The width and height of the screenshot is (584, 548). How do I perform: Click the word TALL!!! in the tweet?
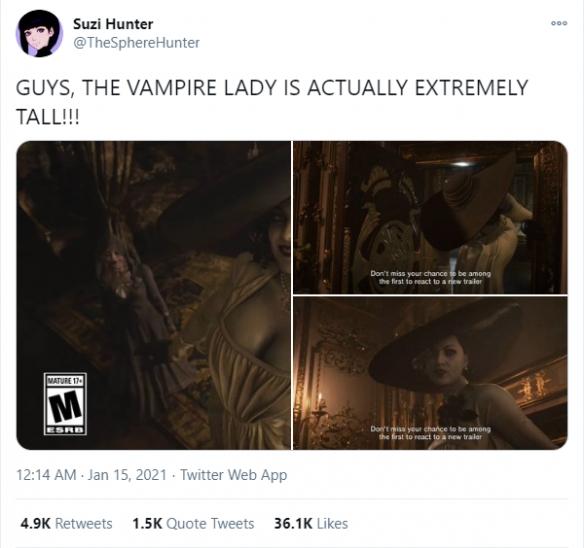(x=48, y=118)
